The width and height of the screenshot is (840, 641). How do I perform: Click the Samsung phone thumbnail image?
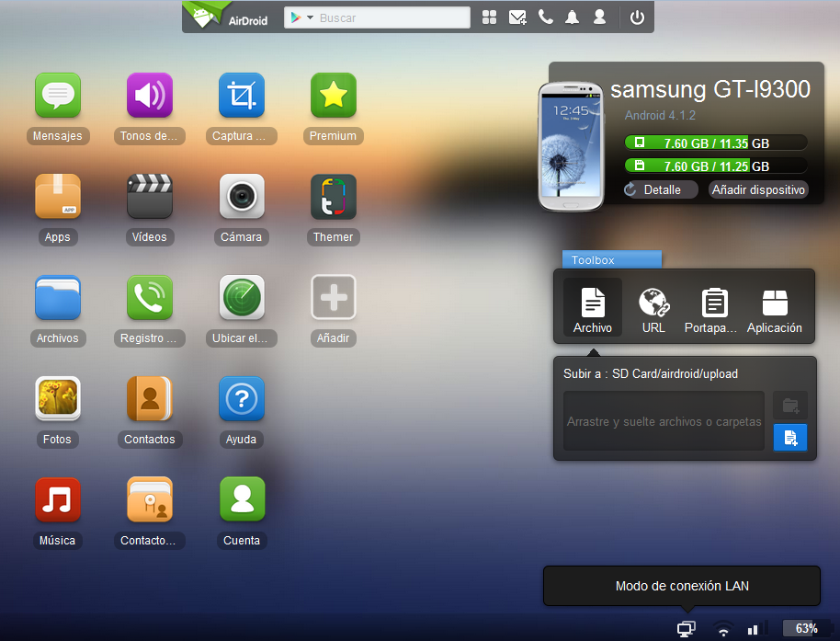pyautogui.click(x=571, y=146)
